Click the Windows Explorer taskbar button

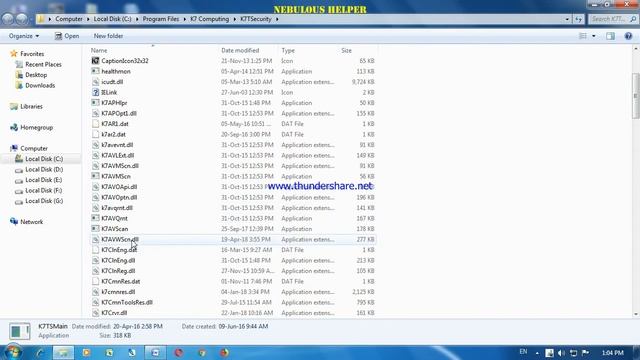click(63, 352)
